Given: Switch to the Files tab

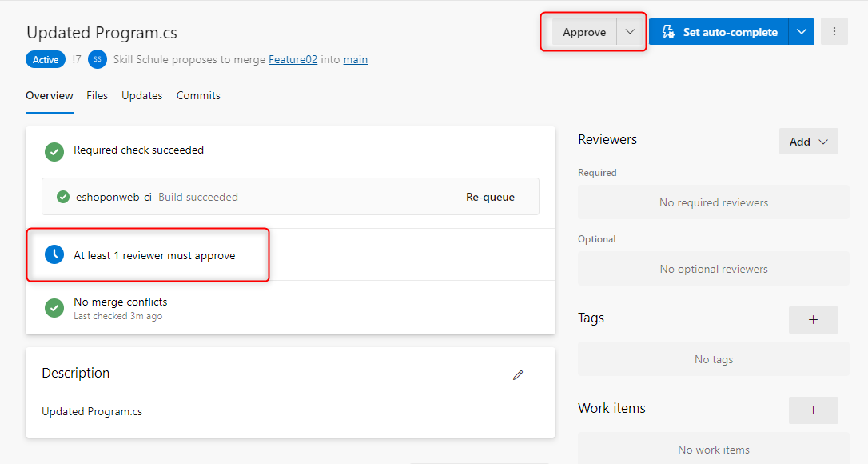Looking at the screenshot, I should pyautogui.click(x=97, y=95).
